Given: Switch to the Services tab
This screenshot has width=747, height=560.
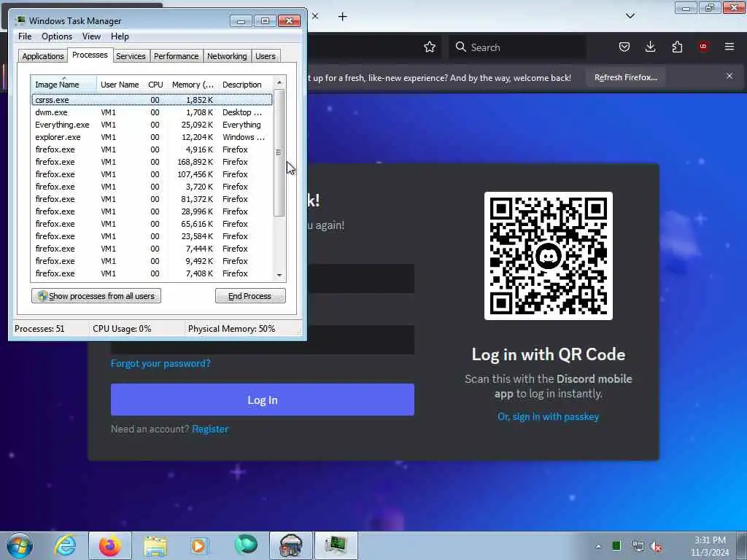Looking at the screenshot, I should tap(131, 56).
